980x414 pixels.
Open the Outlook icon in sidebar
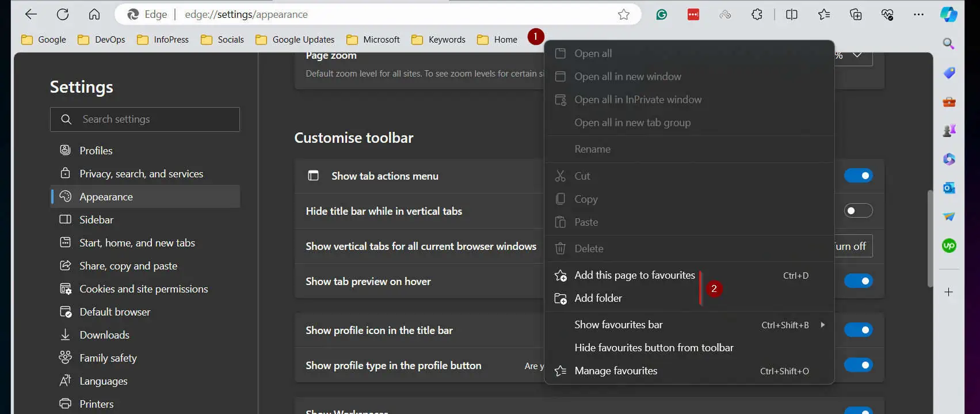[949, 188]
